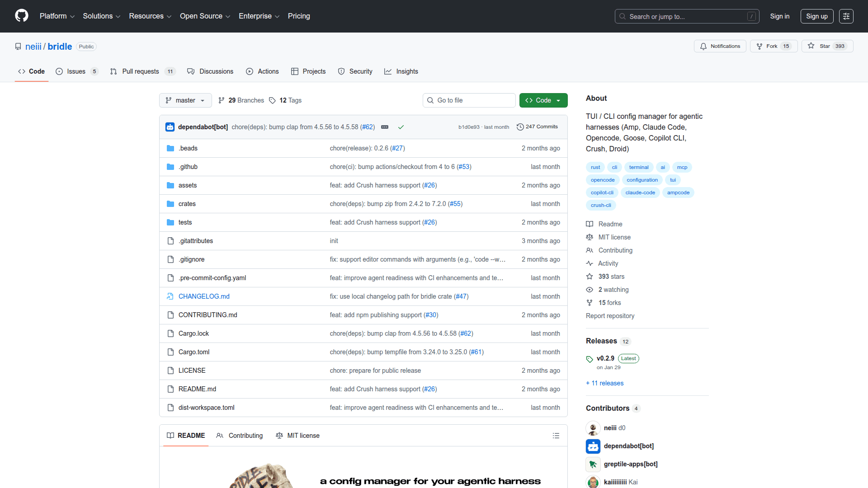Expand the Open Source menu

(205, 16)
